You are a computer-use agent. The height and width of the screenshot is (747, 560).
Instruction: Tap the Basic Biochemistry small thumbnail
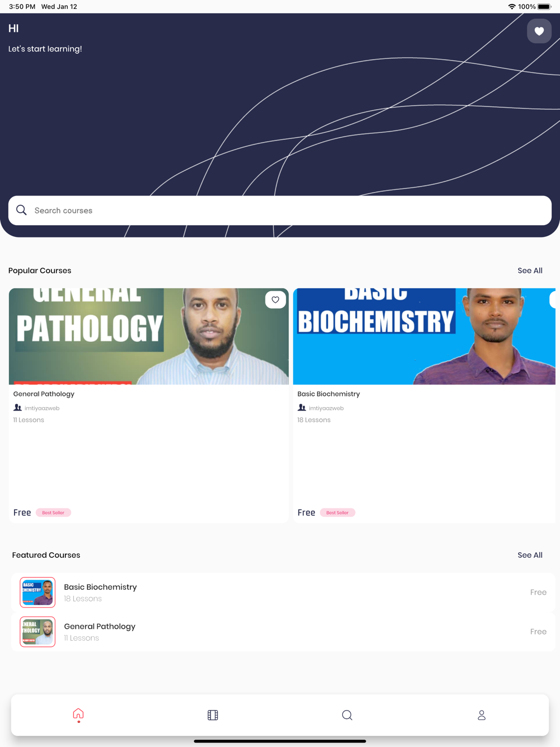click(x=38, y=592)
